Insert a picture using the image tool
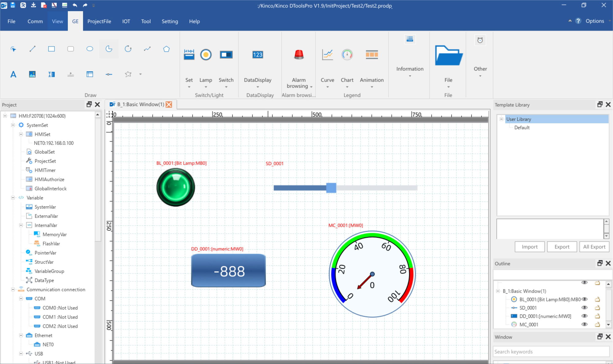 (x=32, y=74)
